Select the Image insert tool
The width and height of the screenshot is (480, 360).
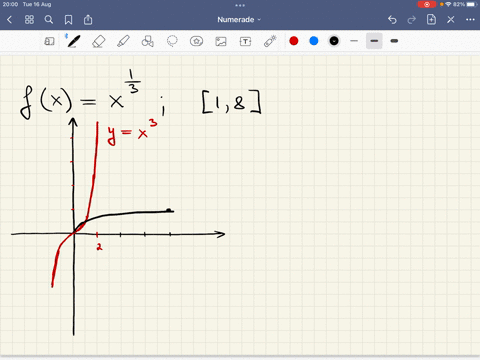221,41
